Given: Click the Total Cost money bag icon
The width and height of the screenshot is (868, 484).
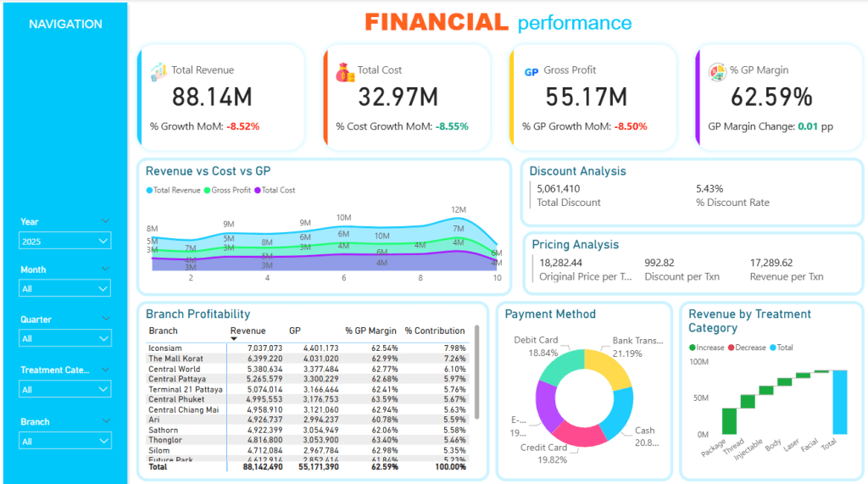Looking at the screenshot, I should click(345, 72).
